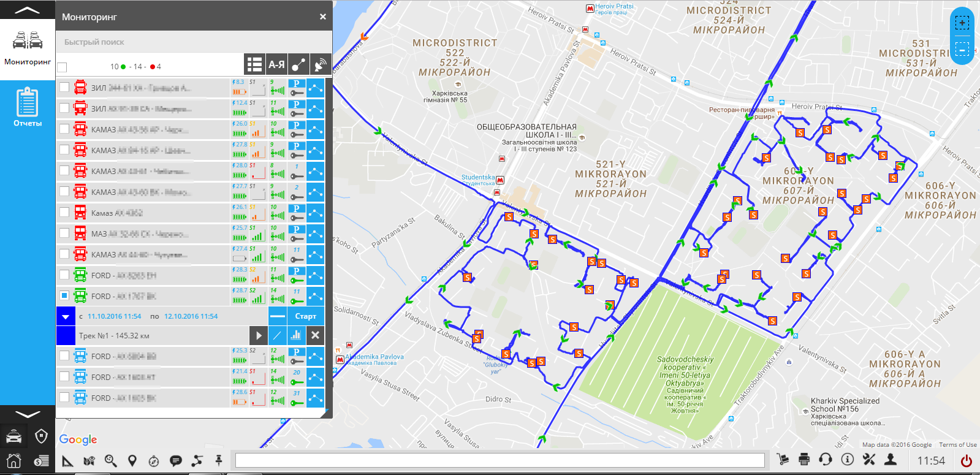Click the compass icon in bottom toolbar
This screenshot has width=980, height=475.
coord(154,460)
